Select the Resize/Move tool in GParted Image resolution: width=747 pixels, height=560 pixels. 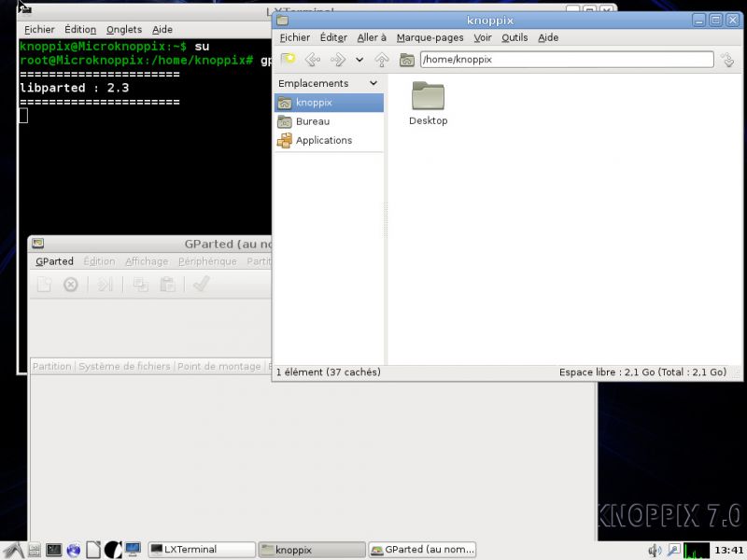(x=106, y=286)
